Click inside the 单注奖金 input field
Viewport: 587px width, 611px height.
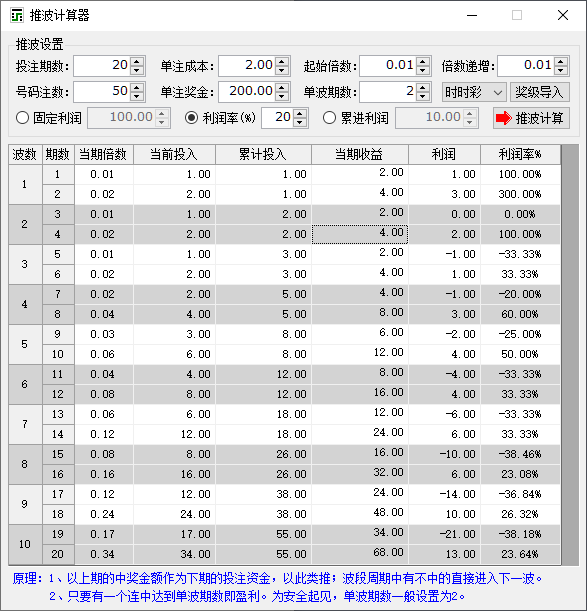coord(247,92)
